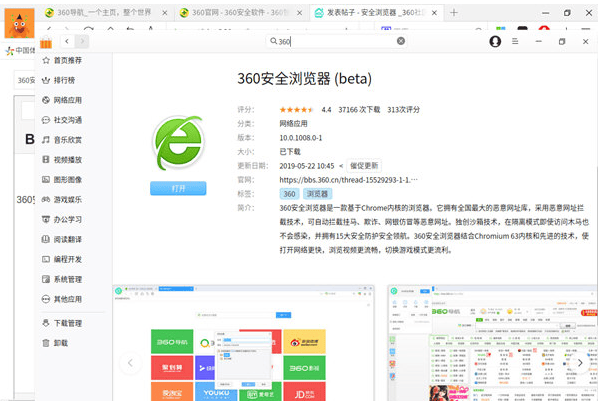
Task: Open the second app screenshot thumbnail
Action: tap(492, 343)
